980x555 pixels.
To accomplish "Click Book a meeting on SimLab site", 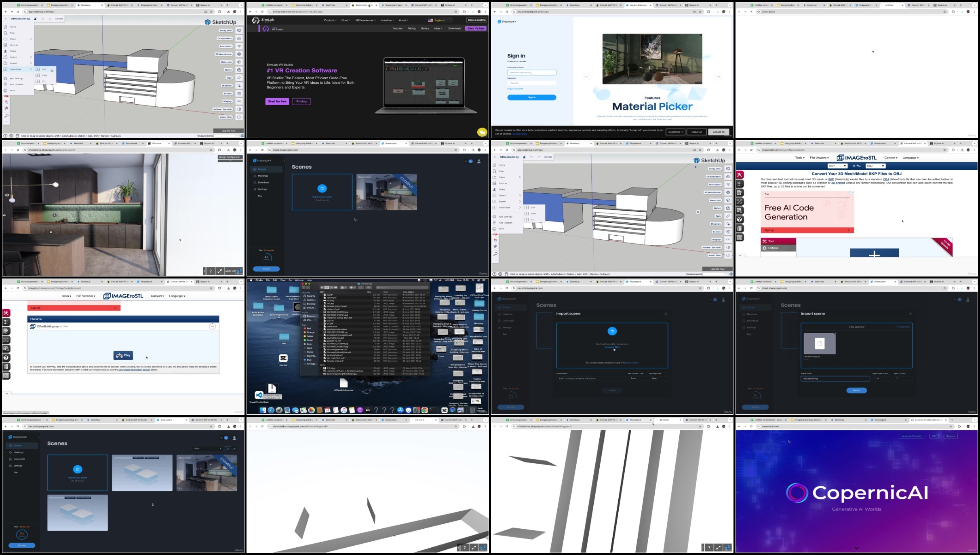I will 476,20.
